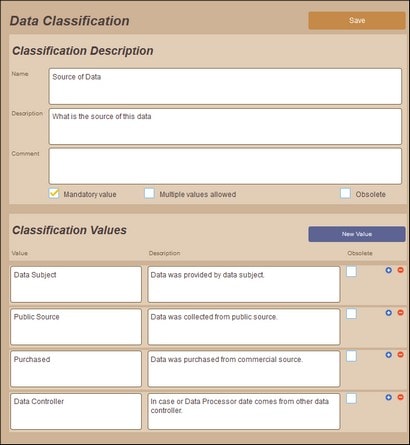Save the data classification

(357, 21)
